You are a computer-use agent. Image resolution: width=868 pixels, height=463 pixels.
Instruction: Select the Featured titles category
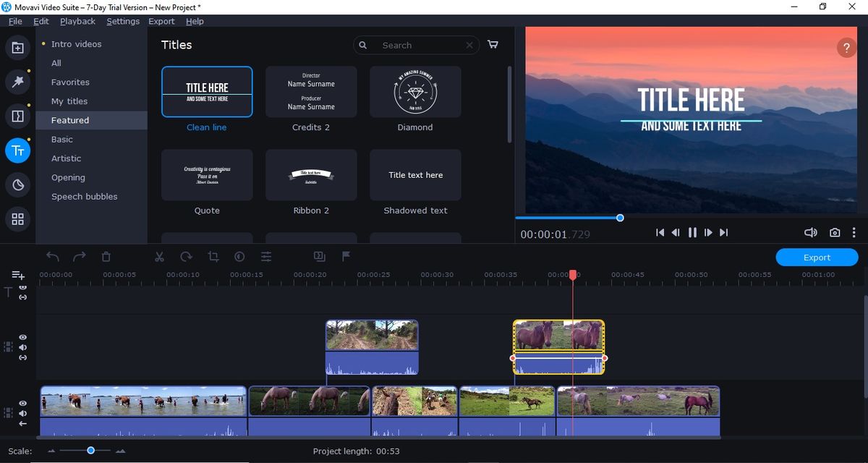pos(69,120)
